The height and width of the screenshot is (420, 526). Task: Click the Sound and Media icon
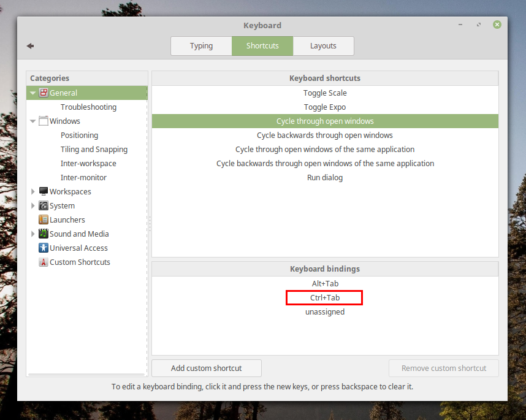point(44,234)
